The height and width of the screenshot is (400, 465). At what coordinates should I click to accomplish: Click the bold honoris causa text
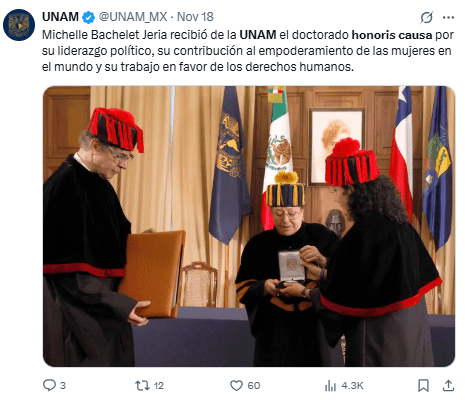tap(392, 35)
